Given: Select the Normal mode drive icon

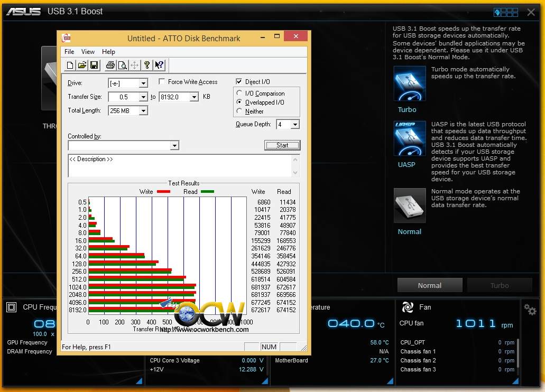Looking at the screenshot, I should point(410,206).
